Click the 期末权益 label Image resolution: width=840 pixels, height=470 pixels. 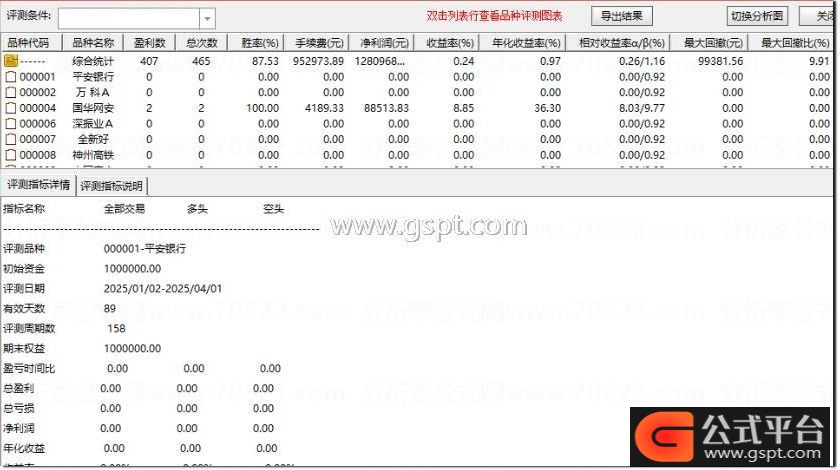click(x=24, y=348)
